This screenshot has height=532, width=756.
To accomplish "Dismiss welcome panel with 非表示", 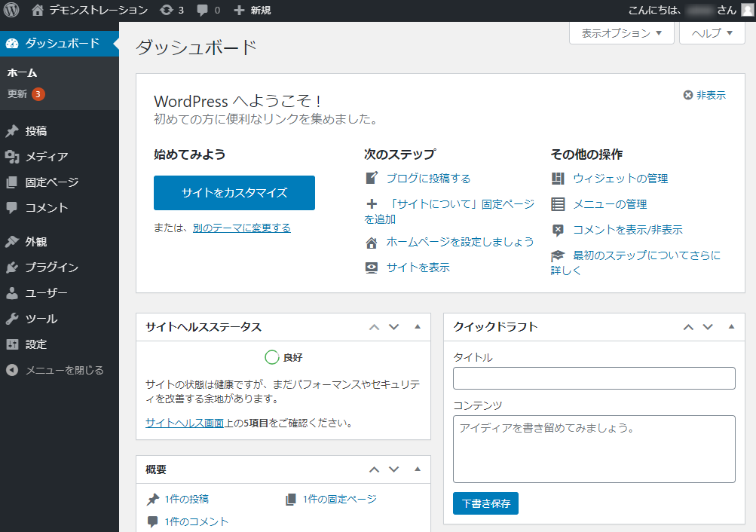I will [705, 95].
